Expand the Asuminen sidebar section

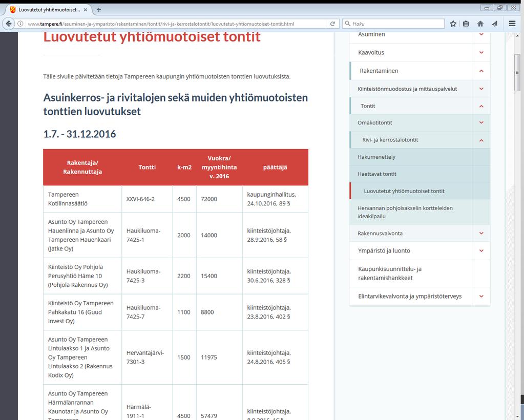pyautogui.click(x=481, y=34)
